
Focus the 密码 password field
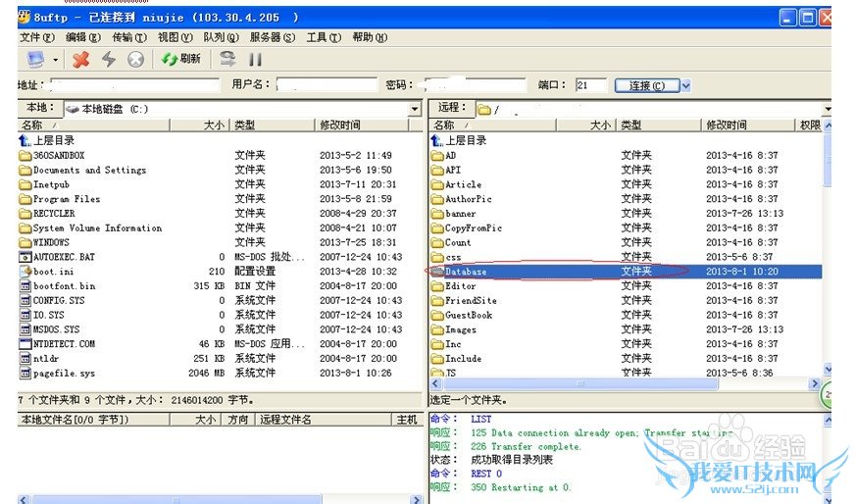(x=476, y=84)
